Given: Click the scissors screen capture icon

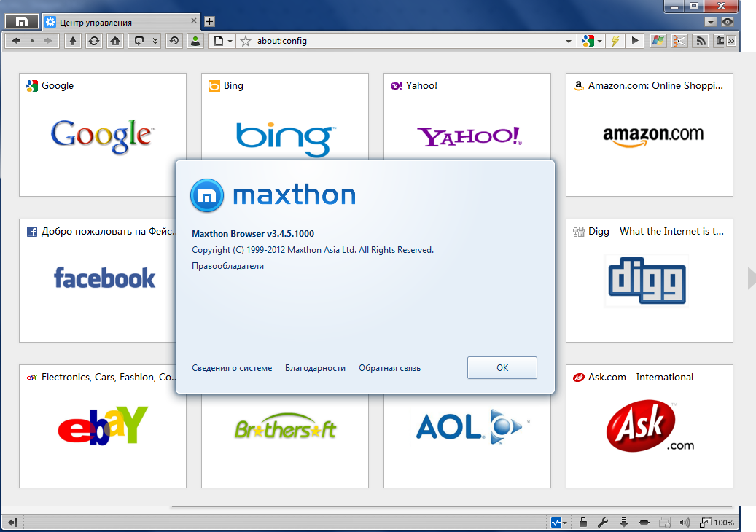Looking at the screenshot, I should [x=679, y=41].
